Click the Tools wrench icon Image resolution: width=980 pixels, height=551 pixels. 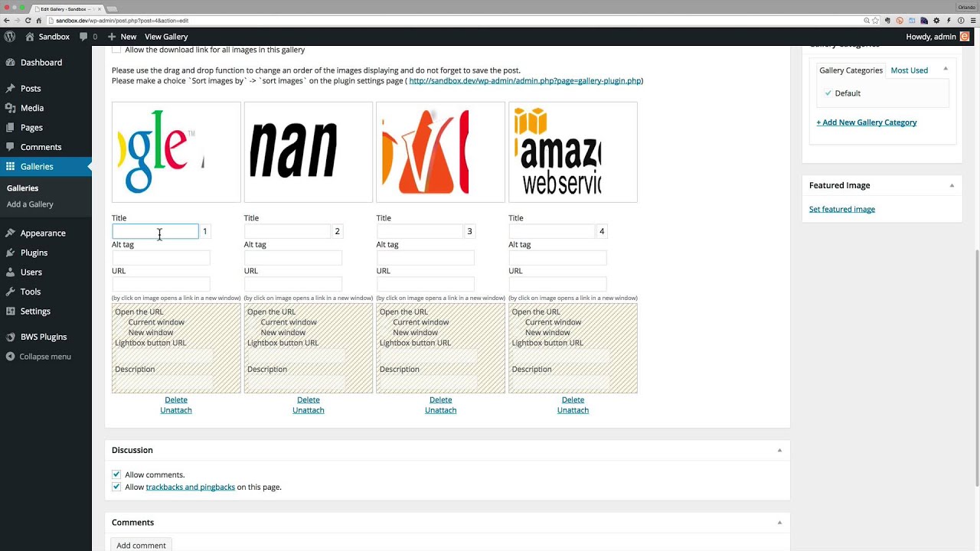pyautogui.click(x=10, y=292)
